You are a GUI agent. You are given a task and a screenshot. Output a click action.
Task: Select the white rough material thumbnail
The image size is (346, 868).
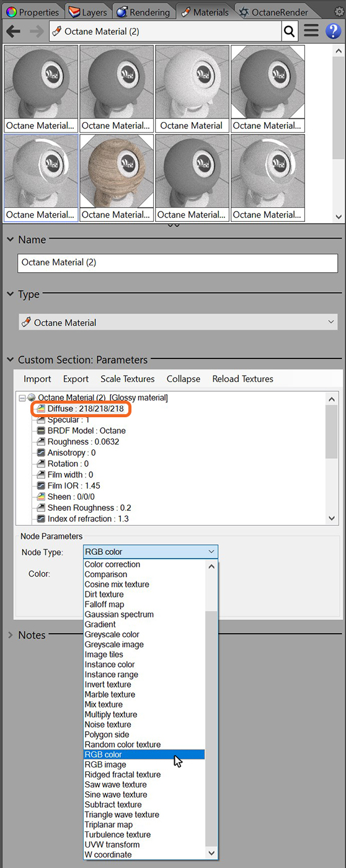(x=192, y=87)
